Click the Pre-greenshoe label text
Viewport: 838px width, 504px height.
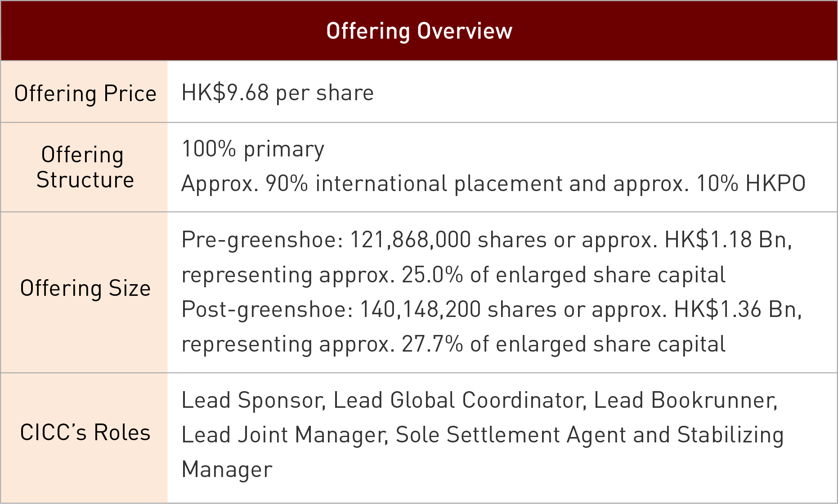tap(262, 240)
